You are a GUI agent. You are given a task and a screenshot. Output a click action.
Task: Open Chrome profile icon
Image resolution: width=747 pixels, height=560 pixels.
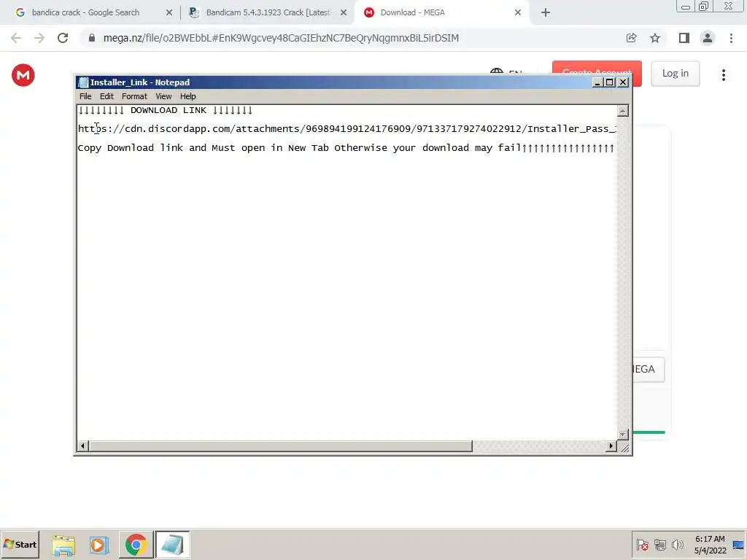(708, 38)
